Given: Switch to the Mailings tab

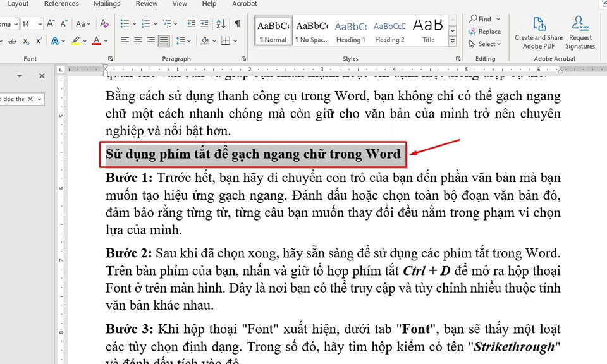Looking at the screenshot, I should [x=107, y=4].
